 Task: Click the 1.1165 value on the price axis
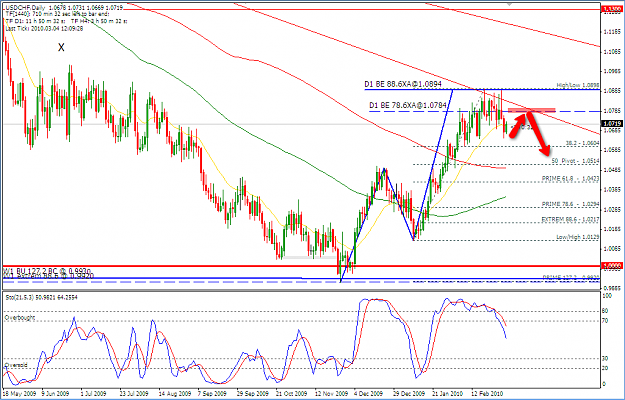click(x=613, y=31)
